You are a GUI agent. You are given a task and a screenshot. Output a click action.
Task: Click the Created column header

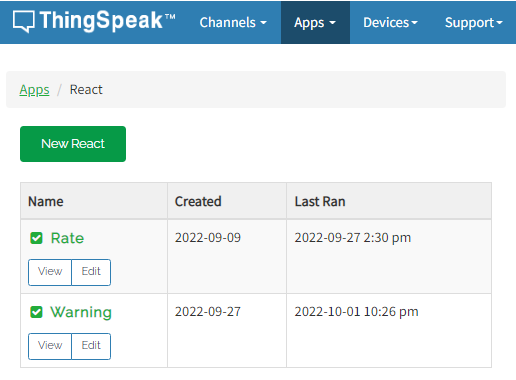198,201
